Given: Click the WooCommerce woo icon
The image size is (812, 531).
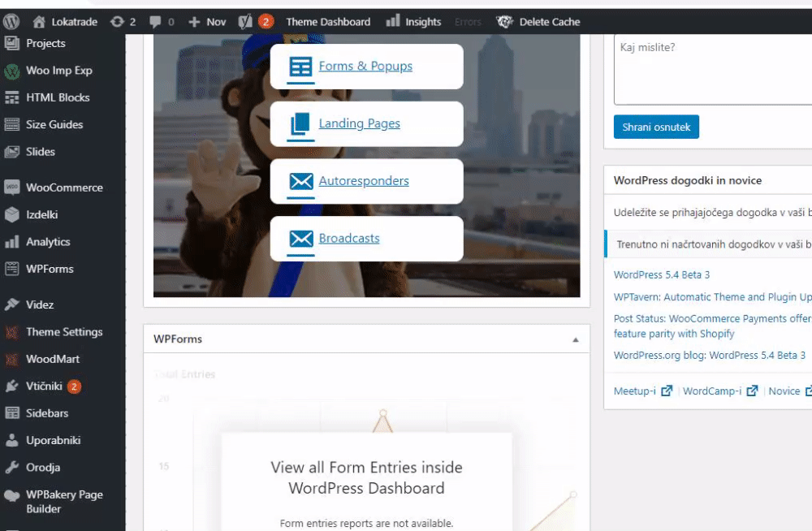Looking at the screenshot, I should (x=12, y=187).
